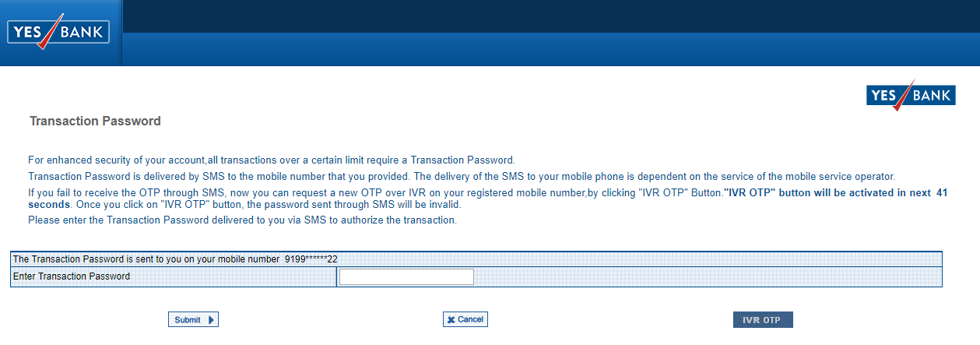
Task: Click the arrow icon on Submit button
Action: coord(211,319)
